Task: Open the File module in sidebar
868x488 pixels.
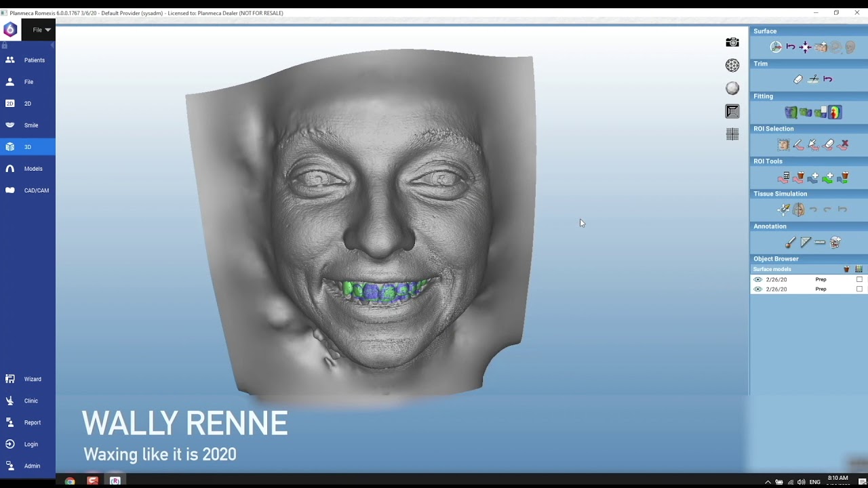Action: (28, 82)
